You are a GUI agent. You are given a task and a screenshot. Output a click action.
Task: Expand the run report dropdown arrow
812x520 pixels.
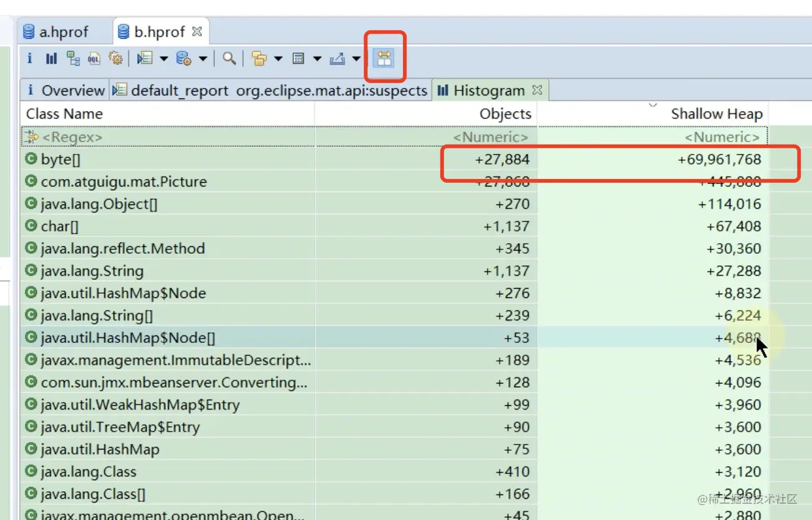[x=164, y=59]
